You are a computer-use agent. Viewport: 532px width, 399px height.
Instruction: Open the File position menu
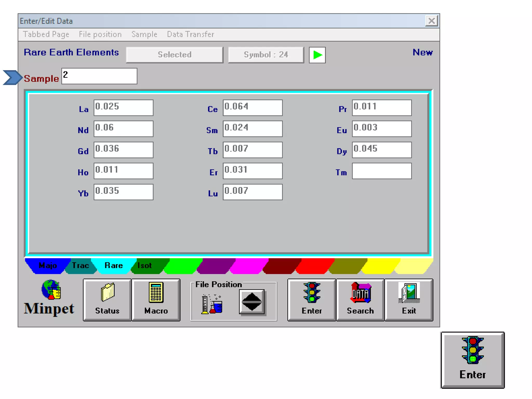[x=100, y=34]
